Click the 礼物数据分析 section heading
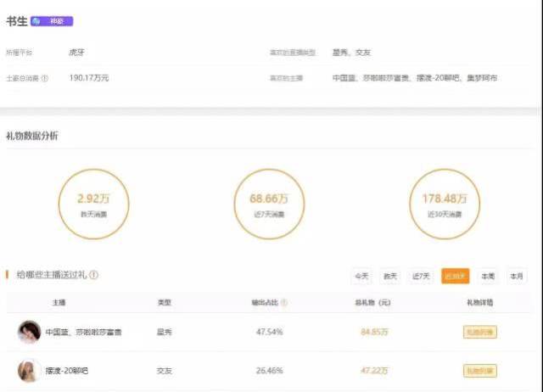The image size is (543, 392). pos(32,136)
